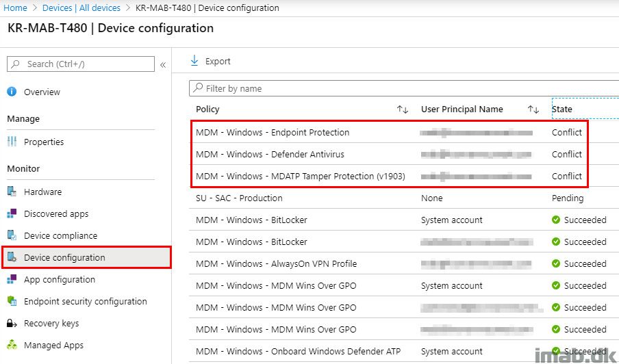Image resolution: width=619 pixels, height=364 pixels.
Task: Click the Policy column header label
Action: click(x=207, y=109)
